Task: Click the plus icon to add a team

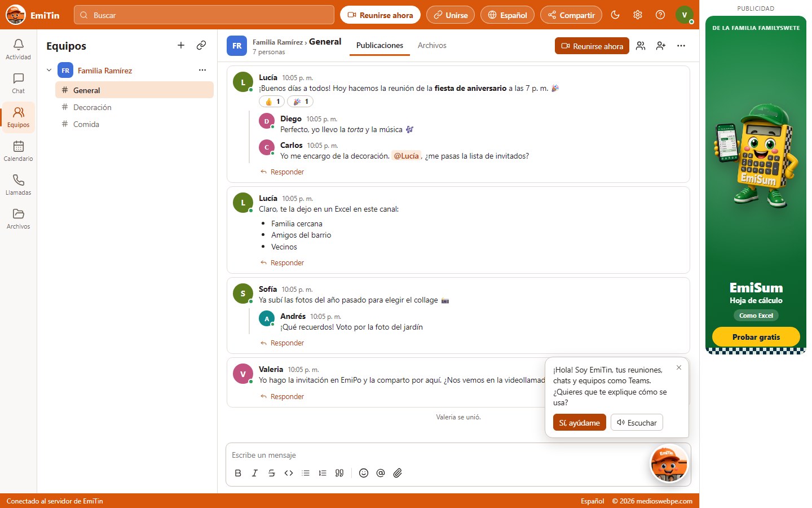Action: [x=181, y=45]
